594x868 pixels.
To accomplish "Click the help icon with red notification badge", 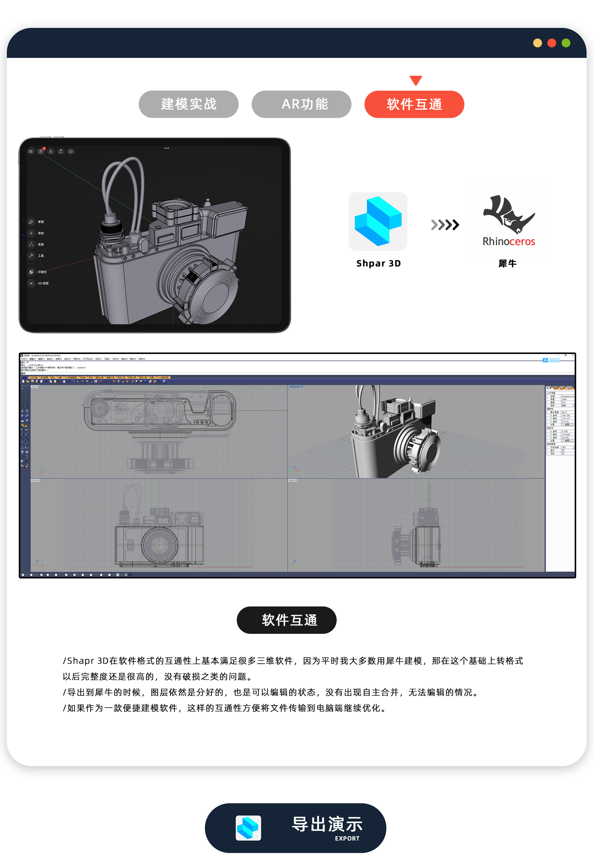I will click(x=41, y=152).
